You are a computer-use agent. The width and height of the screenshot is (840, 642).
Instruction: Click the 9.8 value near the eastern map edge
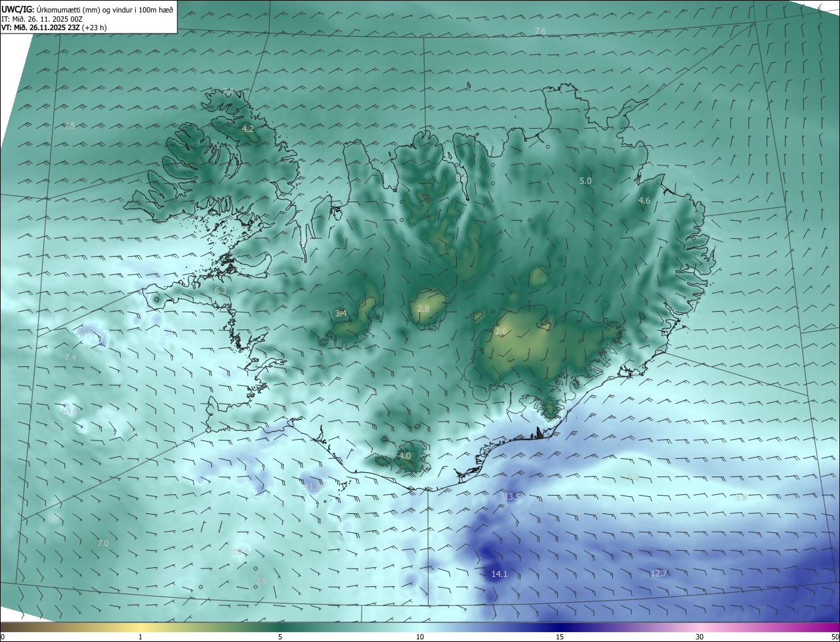pos(741,497)
